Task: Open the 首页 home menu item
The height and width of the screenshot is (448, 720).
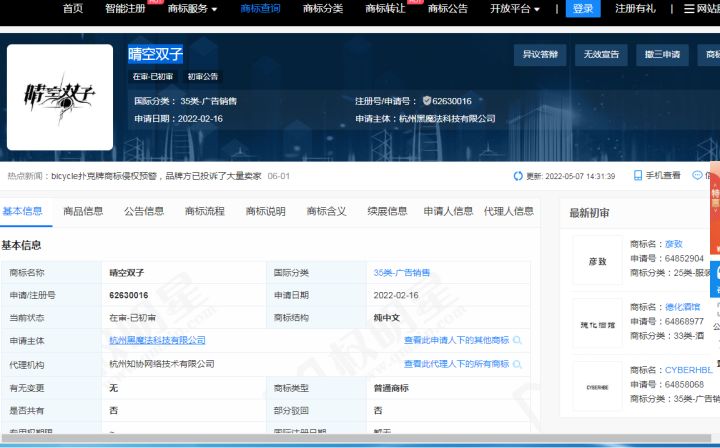Action: (x=73, y=8)
